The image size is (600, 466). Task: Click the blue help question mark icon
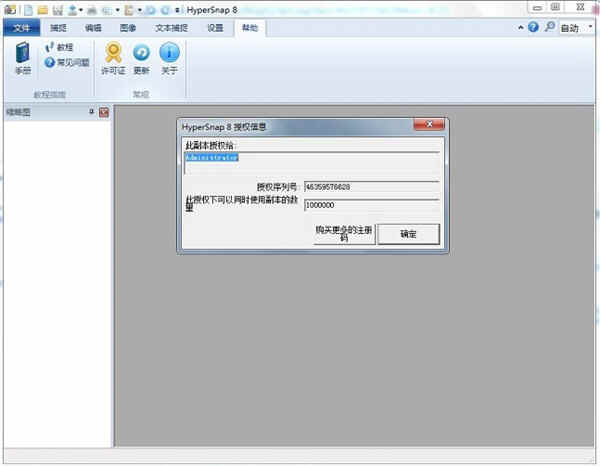[533, 27]
